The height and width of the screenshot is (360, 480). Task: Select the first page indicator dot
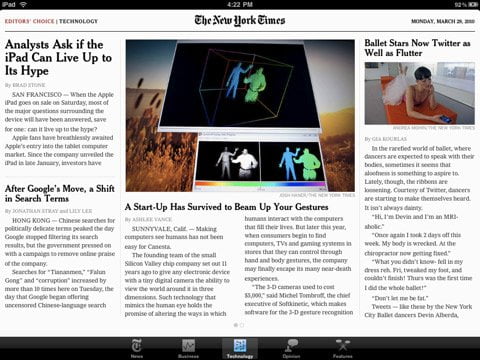[236, 325]
